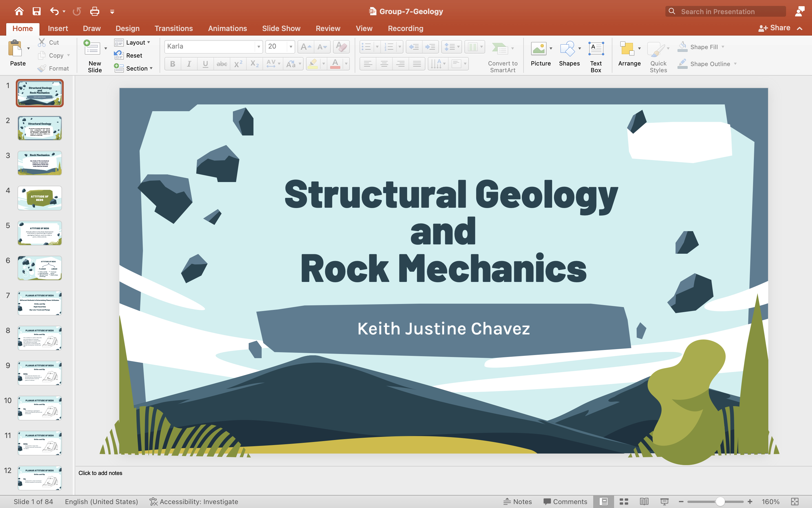Viewport: 812px width, 508px height.
Task: Toggle Superscript formatting
Action: click(x=238, y=64)
